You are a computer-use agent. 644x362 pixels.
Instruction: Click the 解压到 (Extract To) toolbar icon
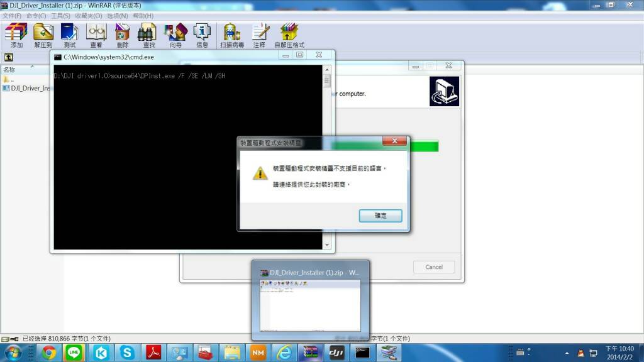43,35
